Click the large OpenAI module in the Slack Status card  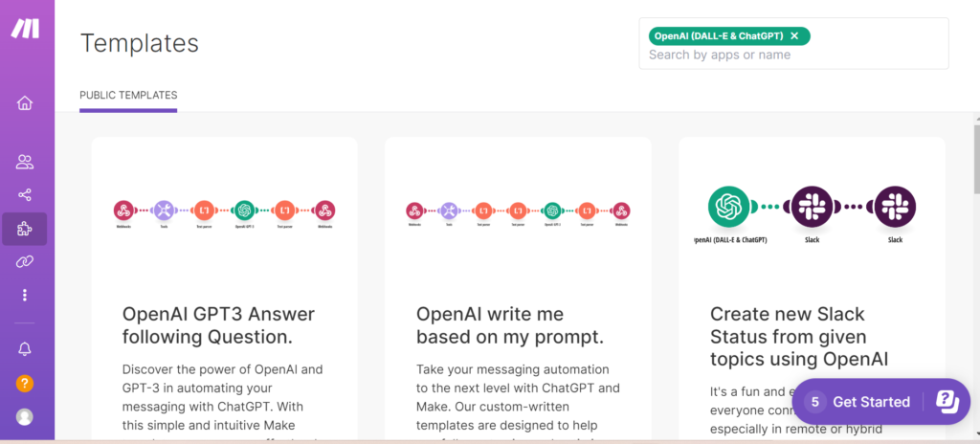point(728,207)
